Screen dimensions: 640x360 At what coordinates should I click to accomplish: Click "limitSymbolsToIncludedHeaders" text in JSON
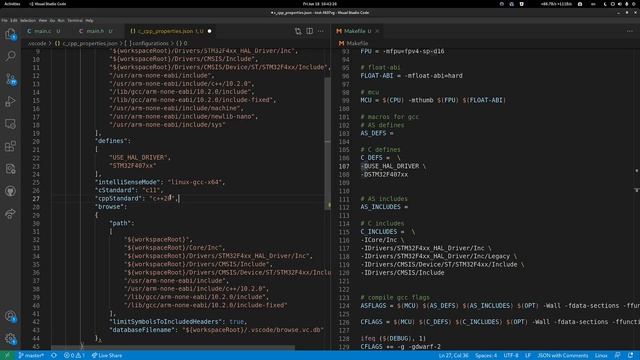(167, 322)
